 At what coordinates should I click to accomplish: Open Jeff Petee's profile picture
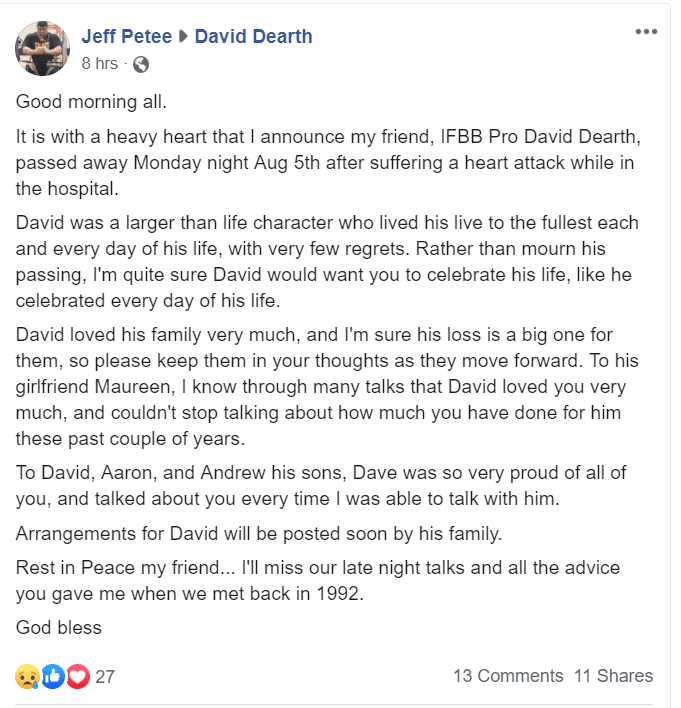(41, 48)
